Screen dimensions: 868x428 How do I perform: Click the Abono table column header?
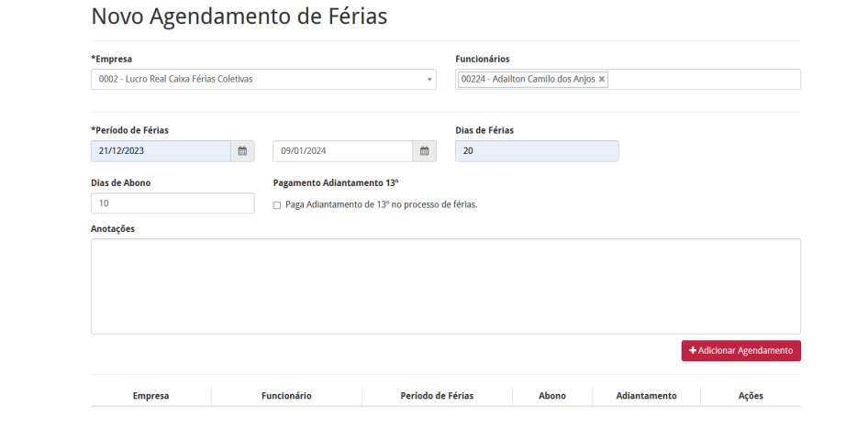click(x=552, y=396)
